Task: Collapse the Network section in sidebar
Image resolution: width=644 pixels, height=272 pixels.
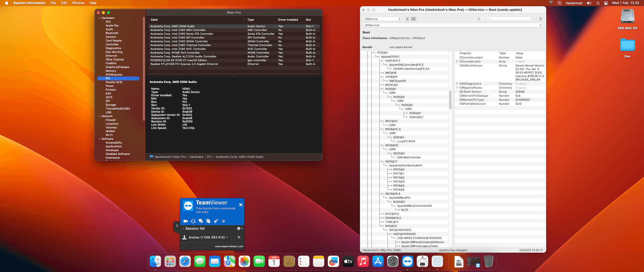Action: coord(100,116)
